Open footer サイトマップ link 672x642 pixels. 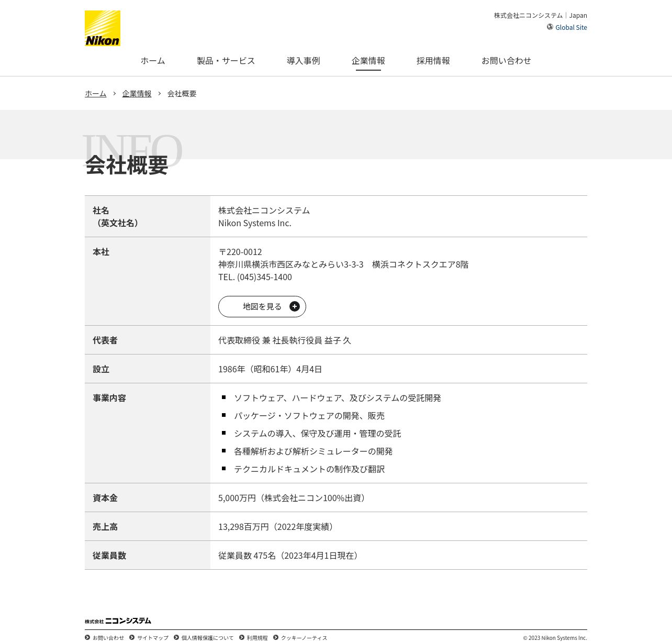(x=153, y=638)
